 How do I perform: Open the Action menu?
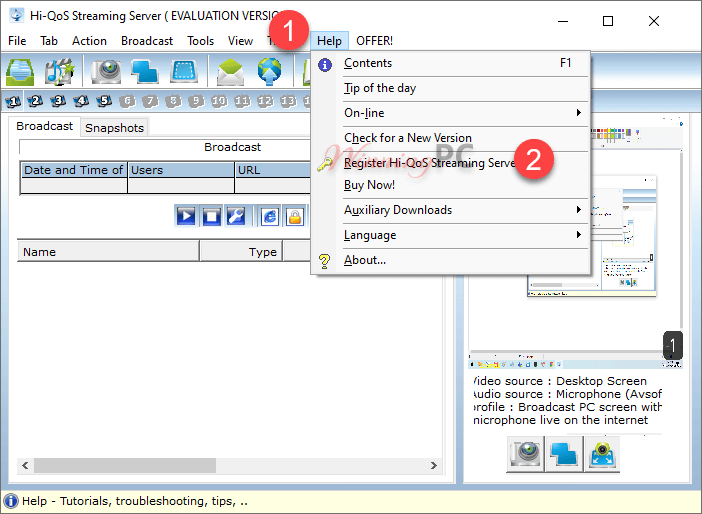tap(89, 41)
